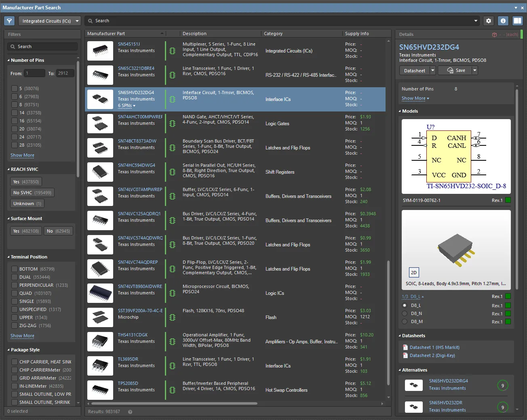The width and height of the screenshot is (527, 420).
Task: Collapse the Number of Pins filter section
Action: 8,60
